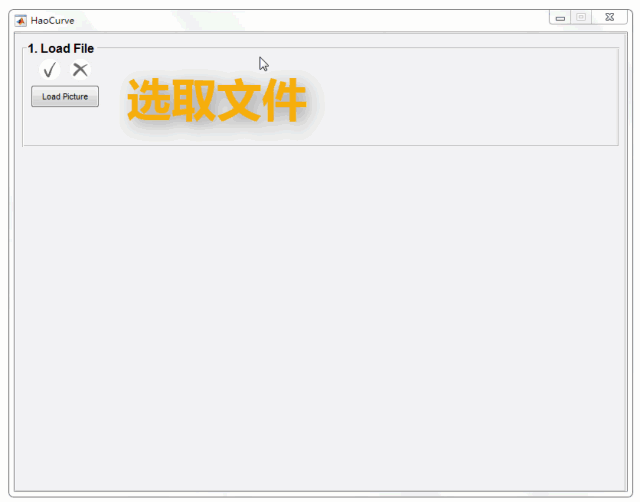Select the X cross icon under Load File

[80, 69]
